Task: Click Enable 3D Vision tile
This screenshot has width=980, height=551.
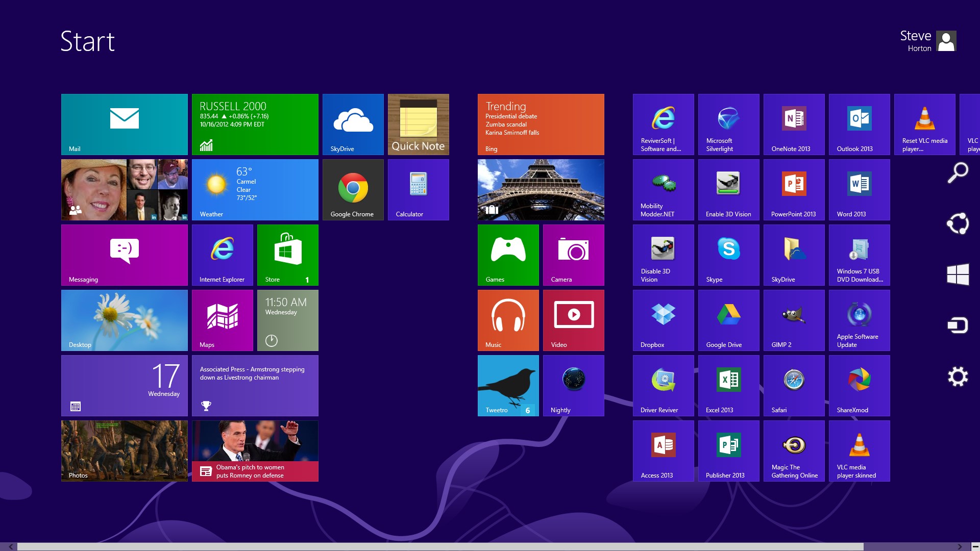Action: [x=729, y=190]
